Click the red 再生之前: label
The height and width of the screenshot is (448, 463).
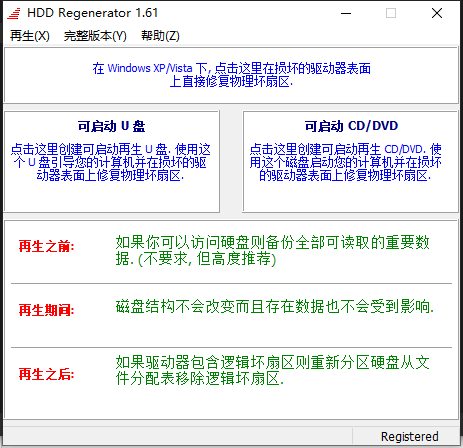click(x=46, y=246)
